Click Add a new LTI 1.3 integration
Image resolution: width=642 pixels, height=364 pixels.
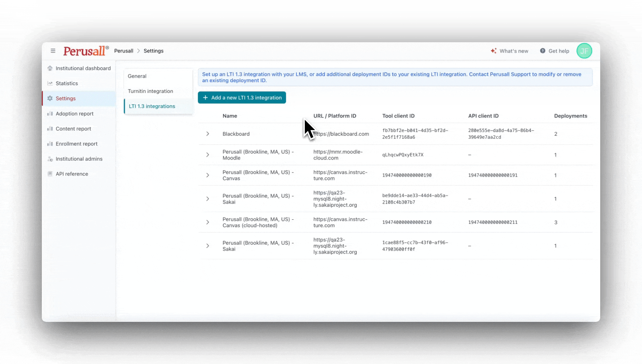(x=242, y=98)
